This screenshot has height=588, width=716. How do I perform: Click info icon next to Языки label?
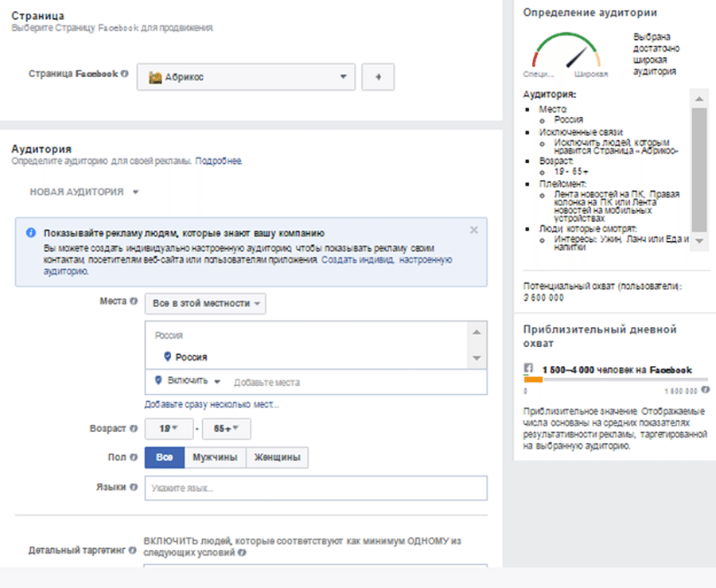[134, 487]
